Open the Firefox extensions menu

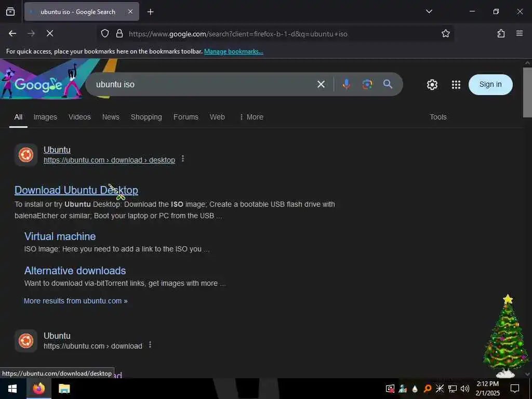pyautogui.click(x=501, y=33)
